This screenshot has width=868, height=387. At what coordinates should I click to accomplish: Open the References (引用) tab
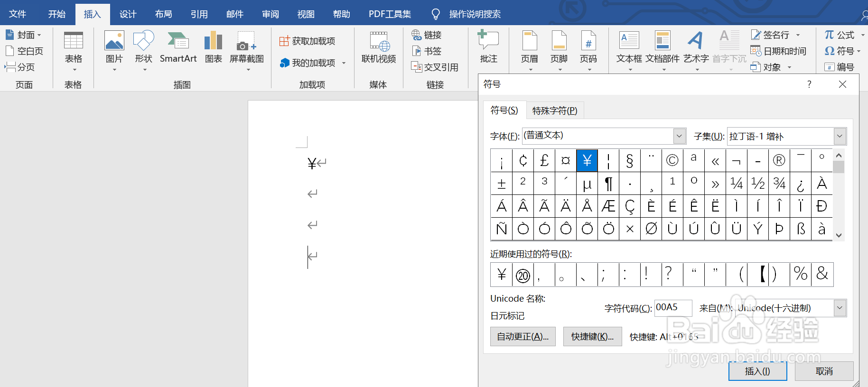[199, 14]
